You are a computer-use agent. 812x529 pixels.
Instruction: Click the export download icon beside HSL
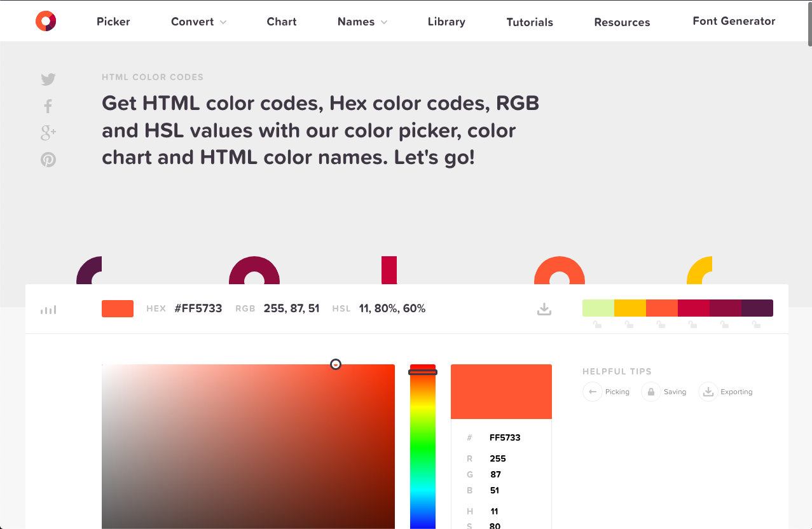pyautogui.click(x=544, y=309)
